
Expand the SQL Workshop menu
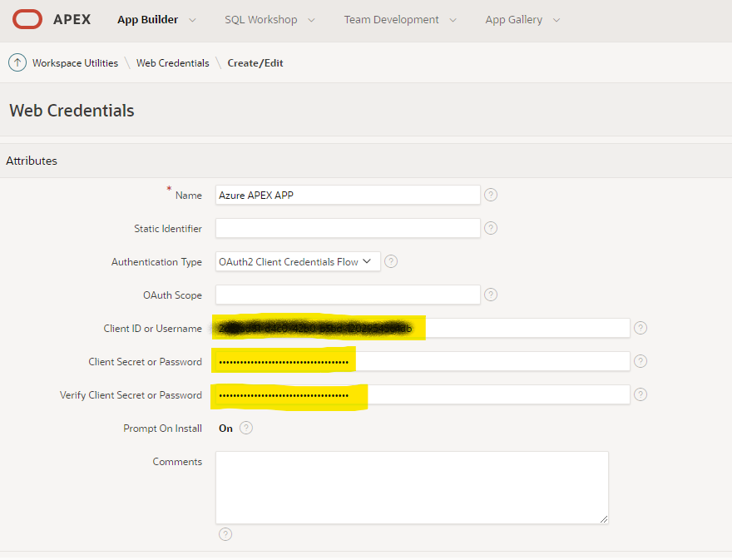[270, 20]
